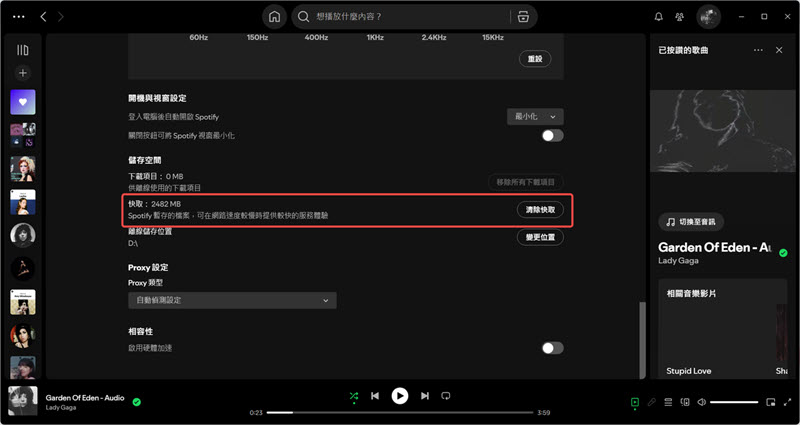800x425 pixels.
Task: Seek in the song progress bar
Action: (x=400, y=412)
